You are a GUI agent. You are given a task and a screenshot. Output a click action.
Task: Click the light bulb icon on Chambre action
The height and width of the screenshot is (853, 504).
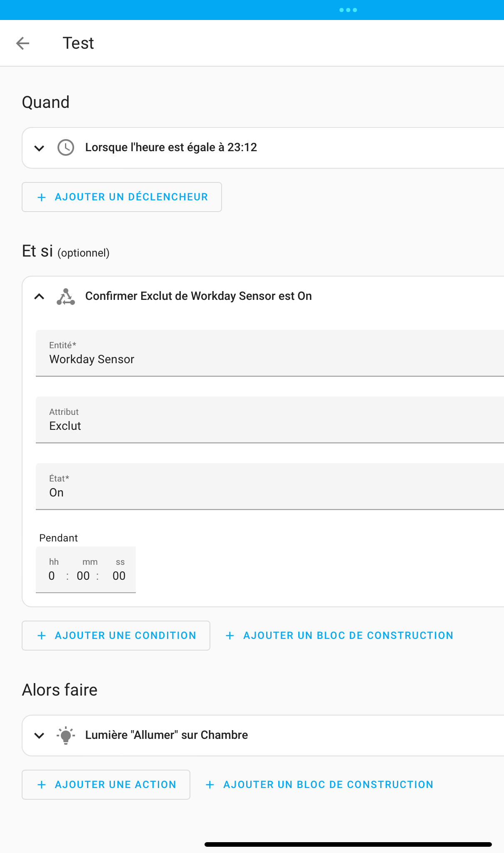66,736
